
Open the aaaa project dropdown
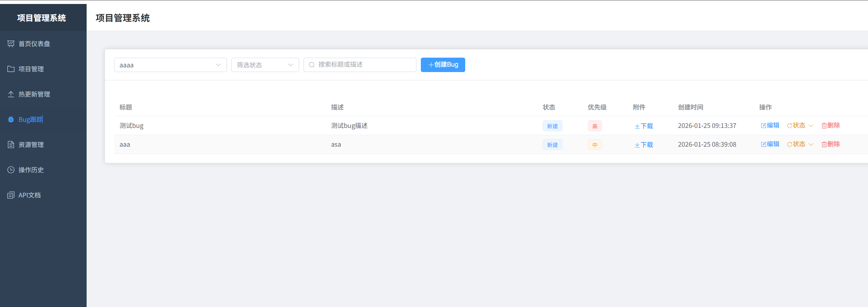170,65
